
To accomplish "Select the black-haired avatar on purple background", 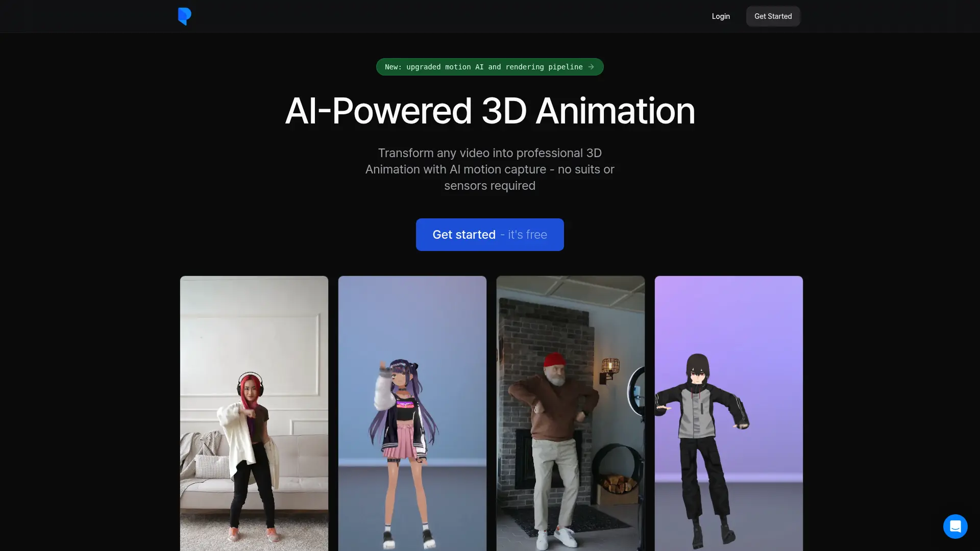I will (x=729, y=413).
